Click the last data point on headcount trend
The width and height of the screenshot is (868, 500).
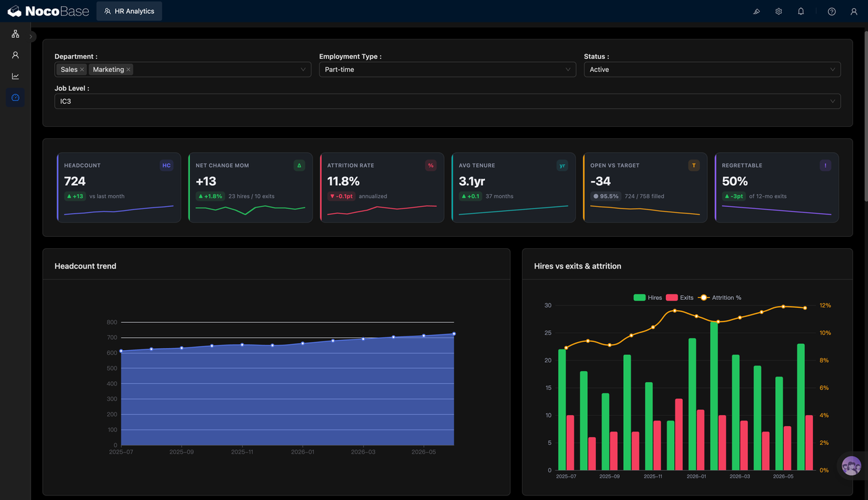(454, 334)
